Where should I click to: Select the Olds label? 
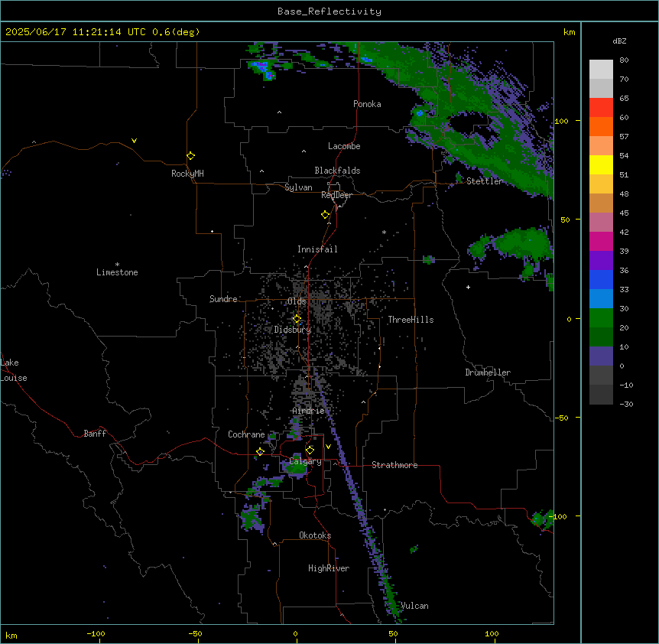(297, 301)
